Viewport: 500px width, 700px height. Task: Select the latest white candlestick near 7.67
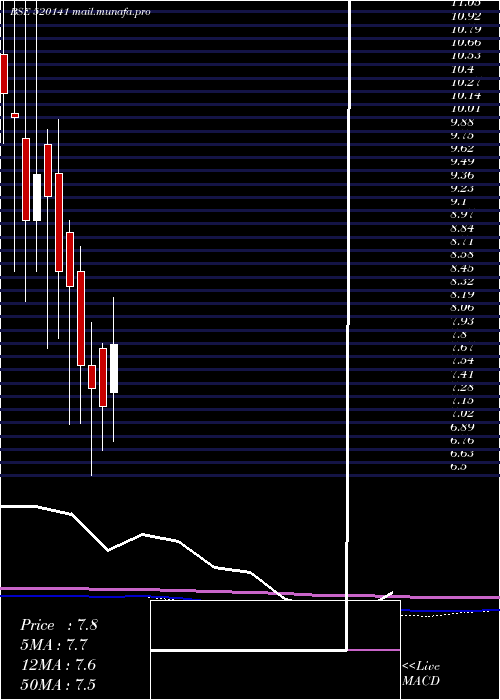[x=114, y=368]
